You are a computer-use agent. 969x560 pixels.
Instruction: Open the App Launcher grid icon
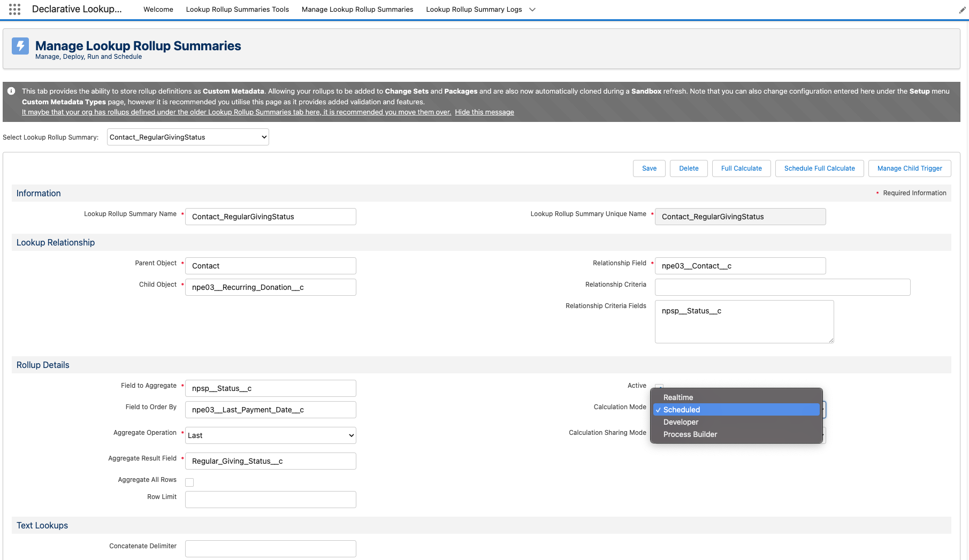point(14,9)
